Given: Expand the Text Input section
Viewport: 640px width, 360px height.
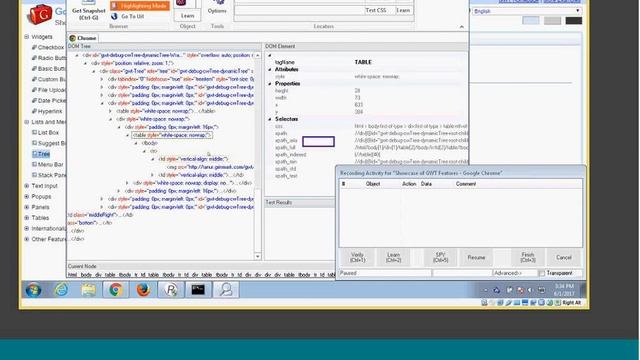Looking at the screenshot, I should pyautogui.click(x=27, y=186).
